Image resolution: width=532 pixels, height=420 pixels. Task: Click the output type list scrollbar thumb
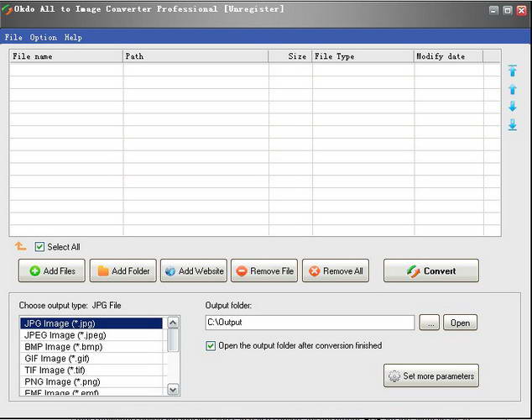[173, 340]
